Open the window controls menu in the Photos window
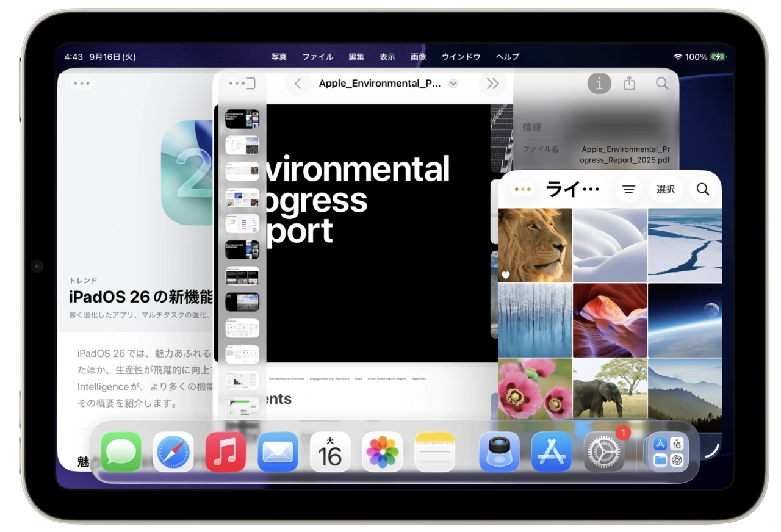The width and height of the screenshot is (781, 532). [522, 189]
